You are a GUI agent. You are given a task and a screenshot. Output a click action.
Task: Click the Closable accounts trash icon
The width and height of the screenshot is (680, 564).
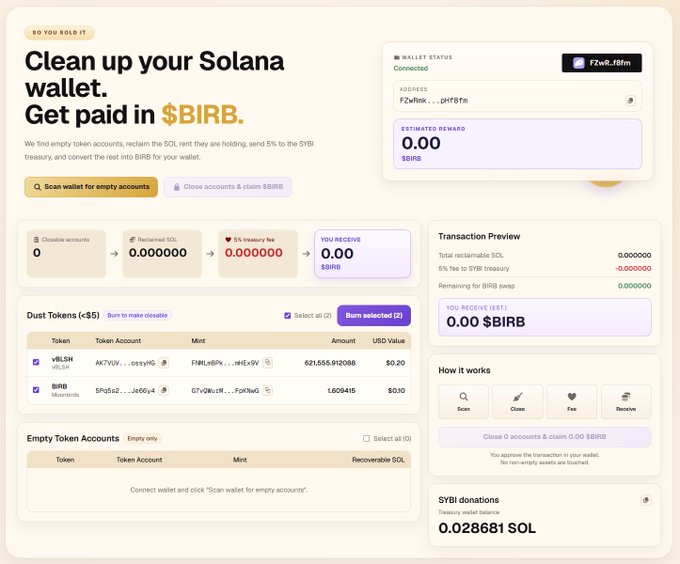tap(36, 240)
